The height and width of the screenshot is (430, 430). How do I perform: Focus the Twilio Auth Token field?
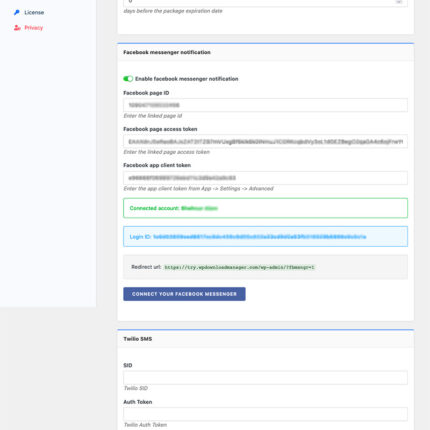[265, 414]
